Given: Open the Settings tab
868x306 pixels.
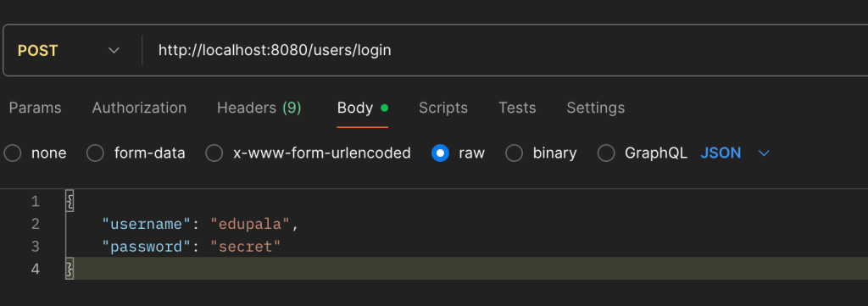Looking at the screenshot, I should 596,108.
